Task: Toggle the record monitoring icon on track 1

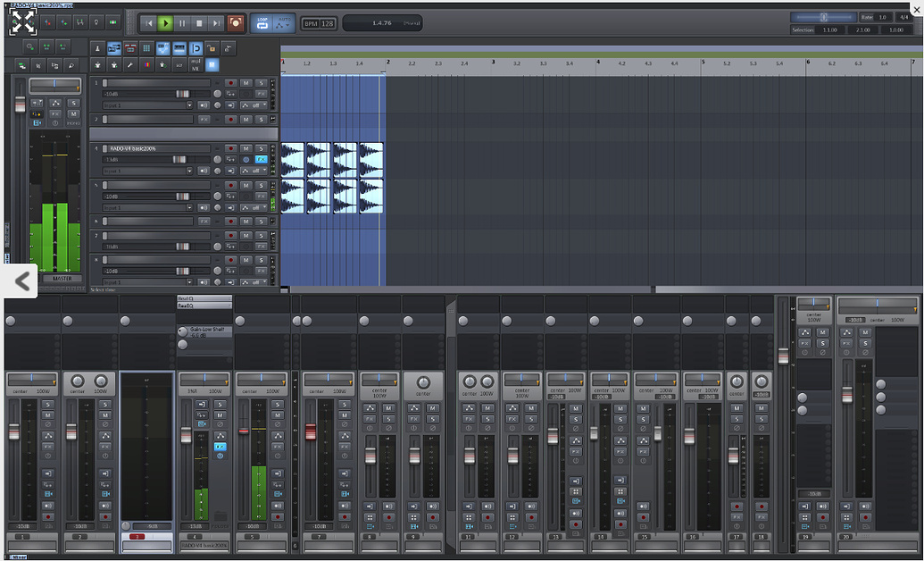Action: pos(204,105)
